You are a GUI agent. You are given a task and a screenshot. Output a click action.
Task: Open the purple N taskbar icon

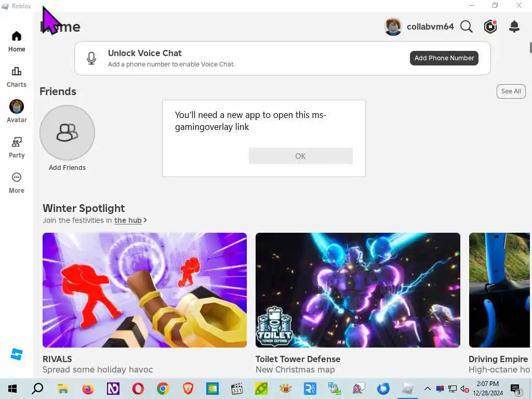tap(113, 389)
